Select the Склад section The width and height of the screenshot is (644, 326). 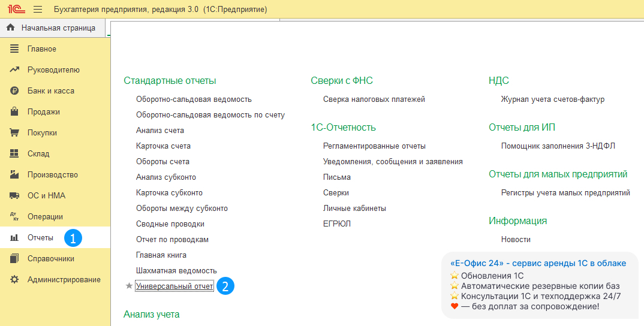pos(55,153)
